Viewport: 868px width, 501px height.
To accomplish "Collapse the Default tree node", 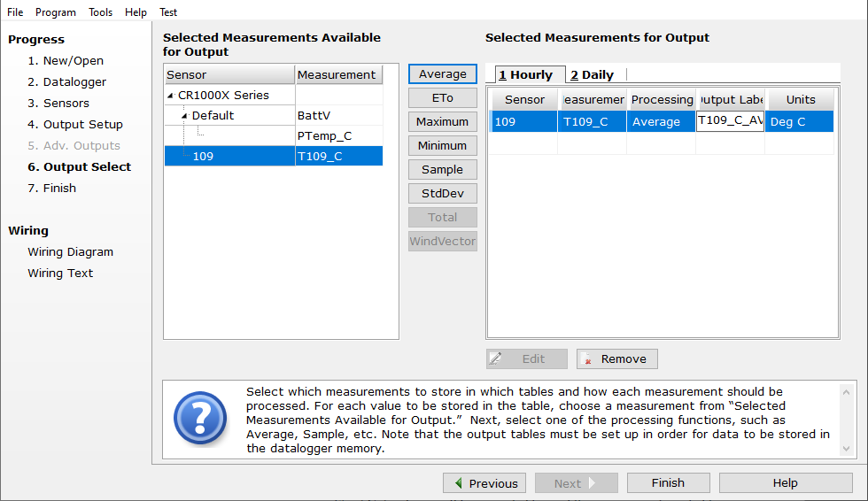I will [x=185, y=116].
